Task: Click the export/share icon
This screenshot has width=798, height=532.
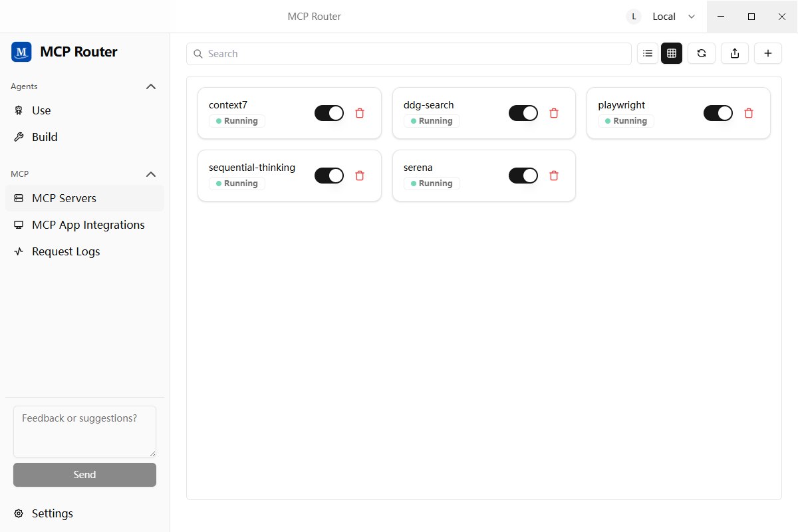Action: [735, 54]
